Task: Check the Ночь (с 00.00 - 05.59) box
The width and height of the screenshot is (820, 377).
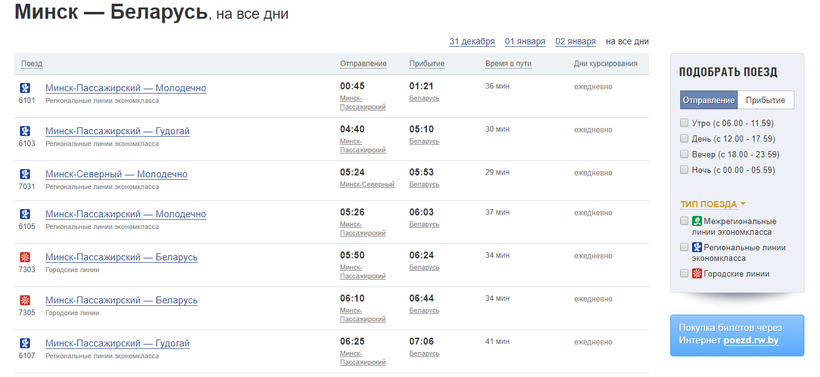Action: pos(684,170)
